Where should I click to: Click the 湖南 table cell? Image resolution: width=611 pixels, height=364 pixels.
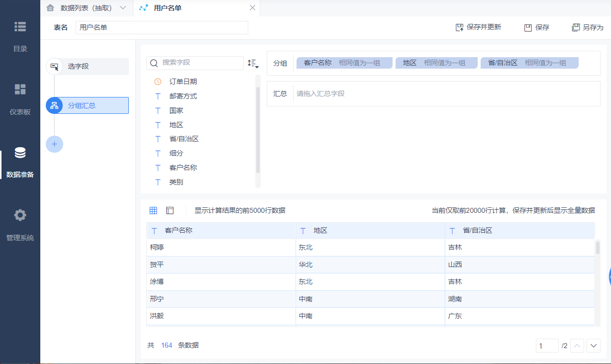click(520, 299)
